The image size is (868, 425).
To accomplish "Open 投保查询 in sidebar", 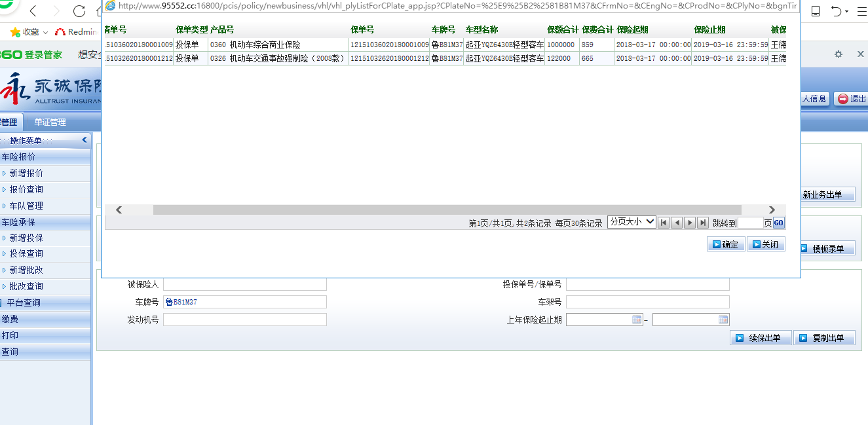I will click(x=26, y=253).
